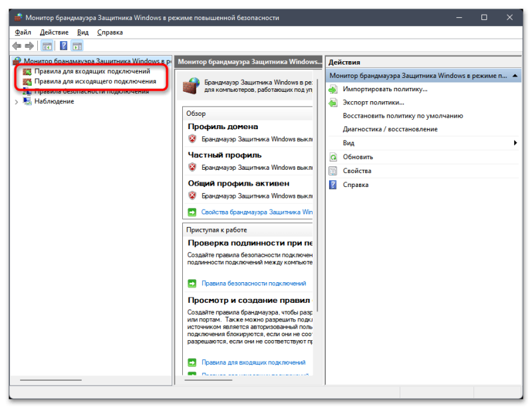Click the firewall brick wall globe icon
The image size is (532, 408).
pyautogui.click(x=191, y=86)
